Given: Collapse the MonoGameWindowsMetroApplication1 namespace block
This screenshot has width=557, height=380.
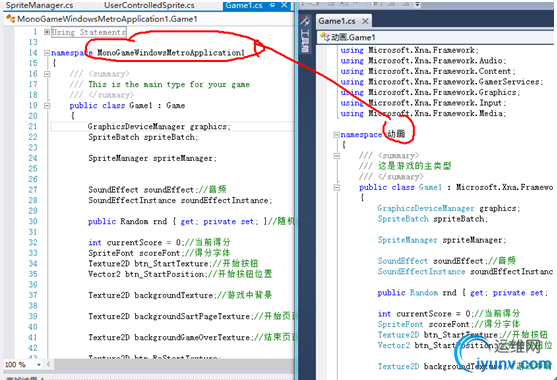Looking at the screenshot, I should [47, 53].
